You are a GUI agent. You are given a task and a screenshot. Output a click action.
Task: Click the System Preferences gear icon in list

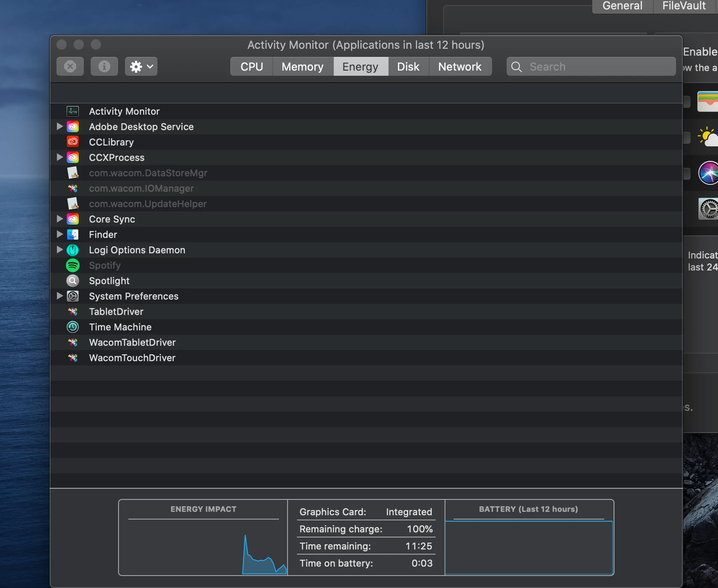click(x=73, y=296)
